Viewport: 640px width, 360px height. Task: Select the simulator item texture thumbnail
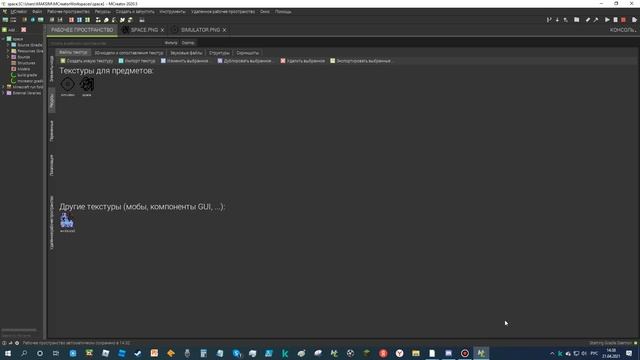click(68, 87)
